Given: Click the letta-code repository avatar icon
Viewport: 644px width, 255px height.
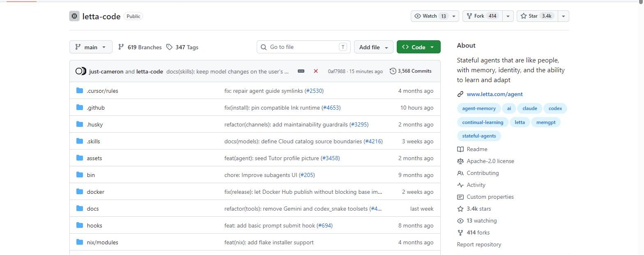Looking at the screenshot, I should coord(74,16).
